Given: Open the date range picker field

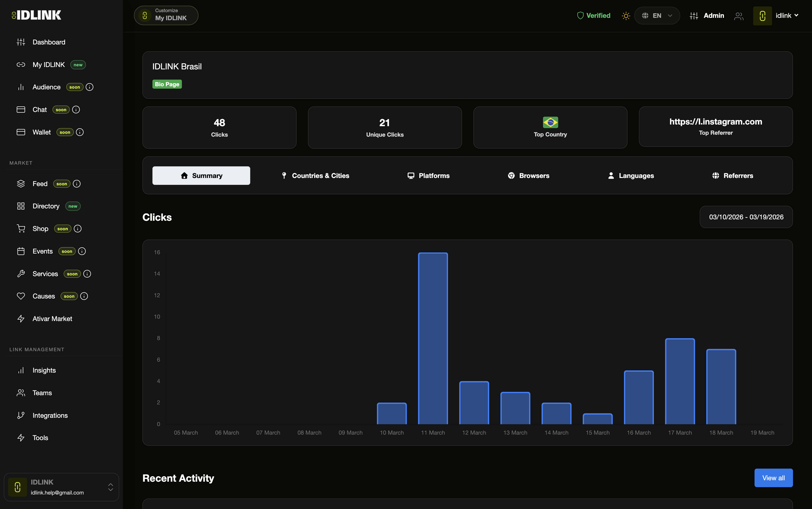Looking at the screenshot, I should [x=746, y=217].
